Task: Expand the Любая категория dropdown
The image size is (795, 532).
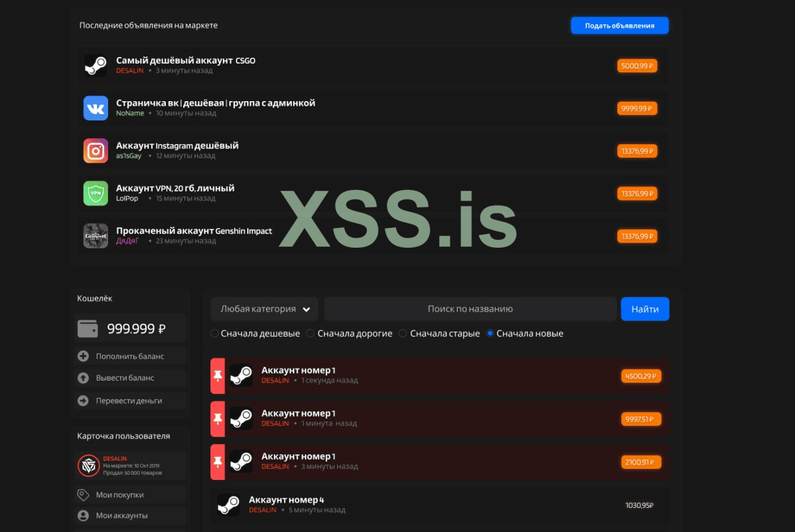Action: pos(265,309)
